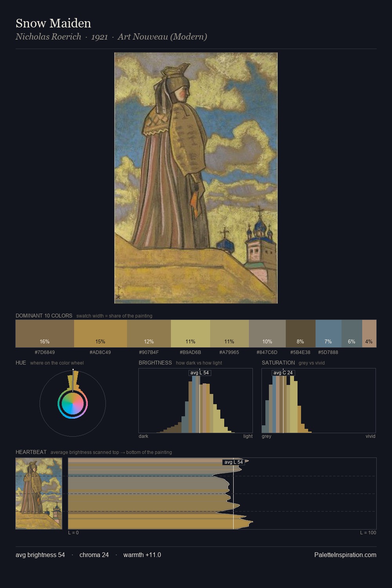392x588 pixels.
Task: Click the "avg L 54" label in the brightness histogram
Action: point(200,372)
